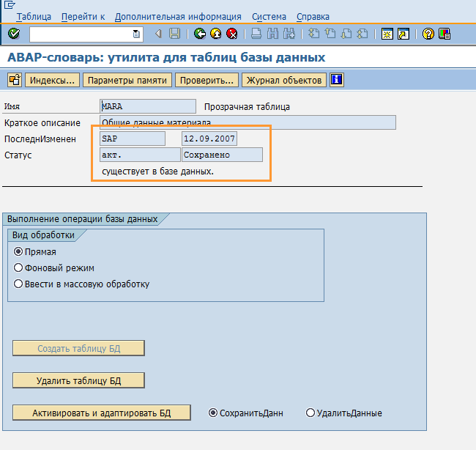Image resolution: width=476 pixels, height=450 pixels.
Task: Click the green Enter checkmark icon
Action: click(14, 34)
